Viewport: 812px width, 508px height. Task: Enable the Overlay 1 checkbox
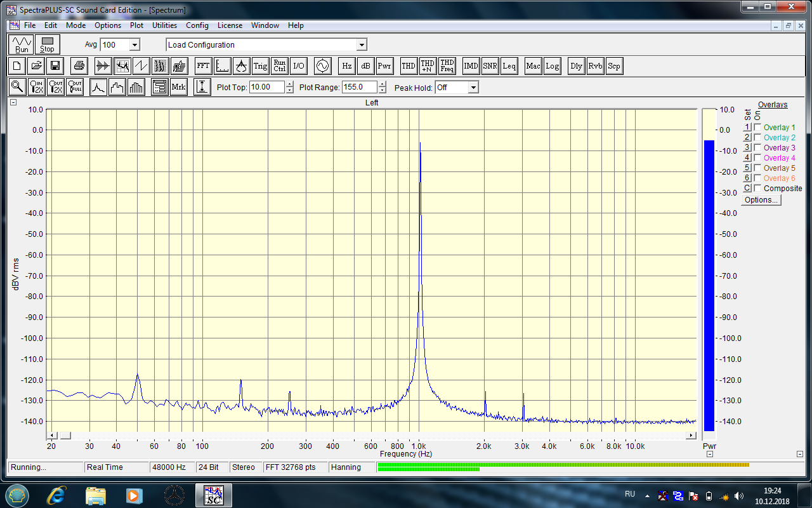tap(757, 128)
